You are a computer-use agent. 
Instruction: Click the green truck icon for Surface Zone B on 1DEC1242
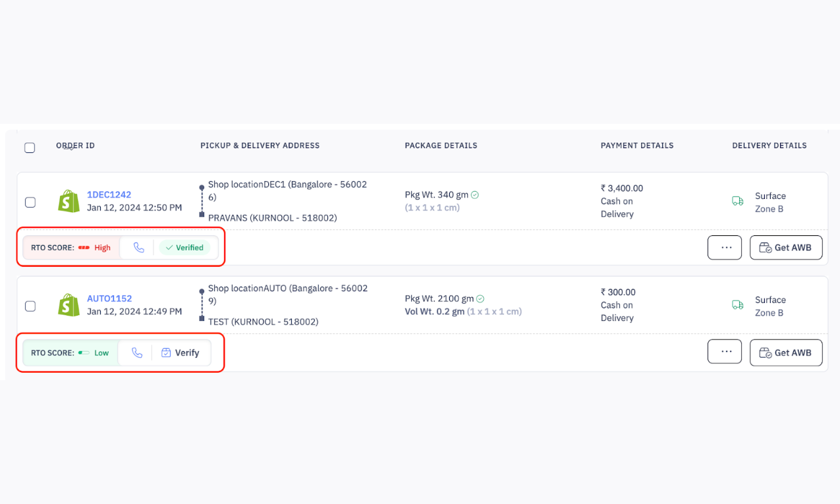(x=737, y=202)
